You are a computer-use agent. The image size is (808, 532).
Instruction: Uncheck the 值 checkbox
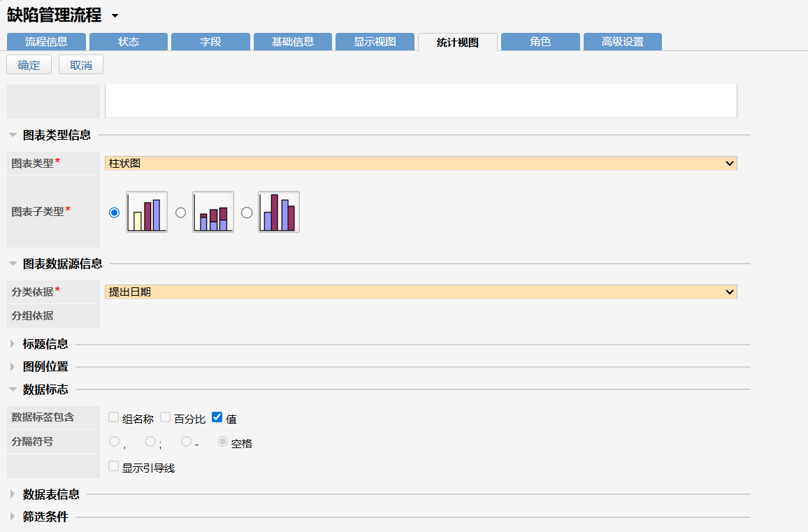coord(217,417)
